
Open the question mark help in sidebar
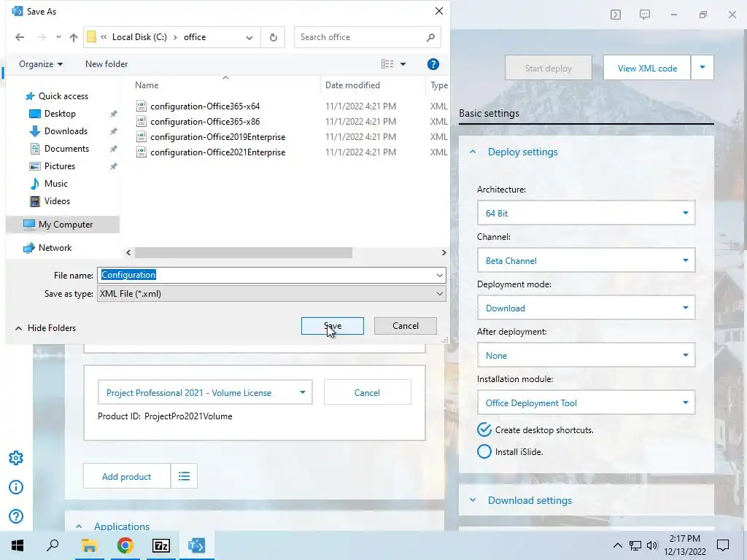[x=16, y=516]
